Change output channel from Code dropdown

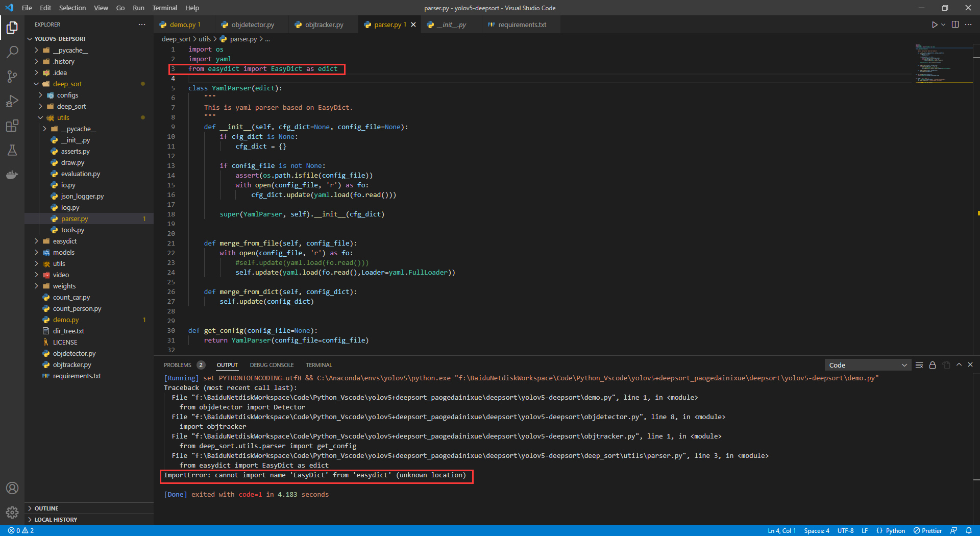[x=867, y=364]
